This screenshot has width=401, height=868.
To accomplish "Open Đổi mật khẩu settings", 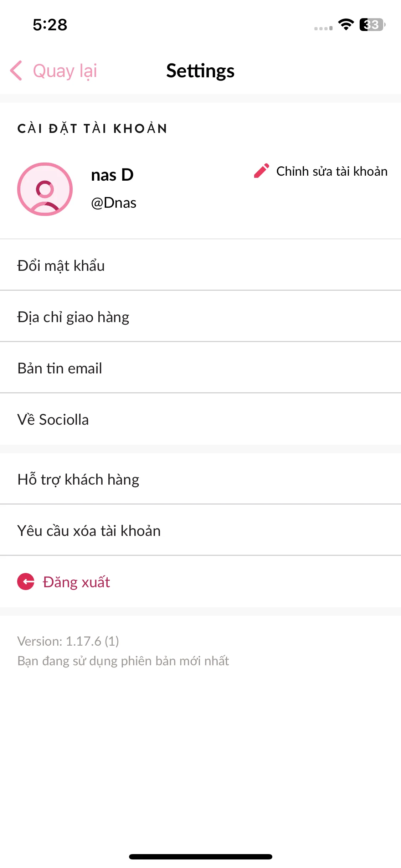I will [x=200, y=265].
